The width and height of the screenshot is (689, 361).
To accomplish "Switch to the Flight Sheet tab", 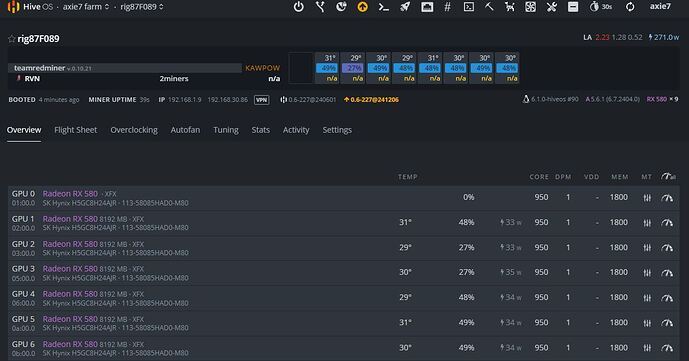I will 76,130.
